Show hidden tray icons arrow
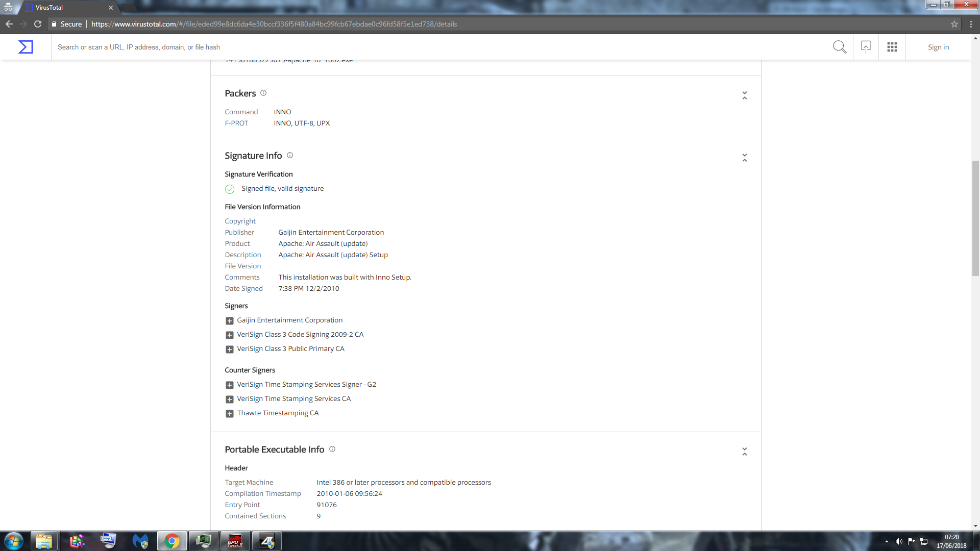The width and height of the screenshot is (980, 551). pos(887,541)
